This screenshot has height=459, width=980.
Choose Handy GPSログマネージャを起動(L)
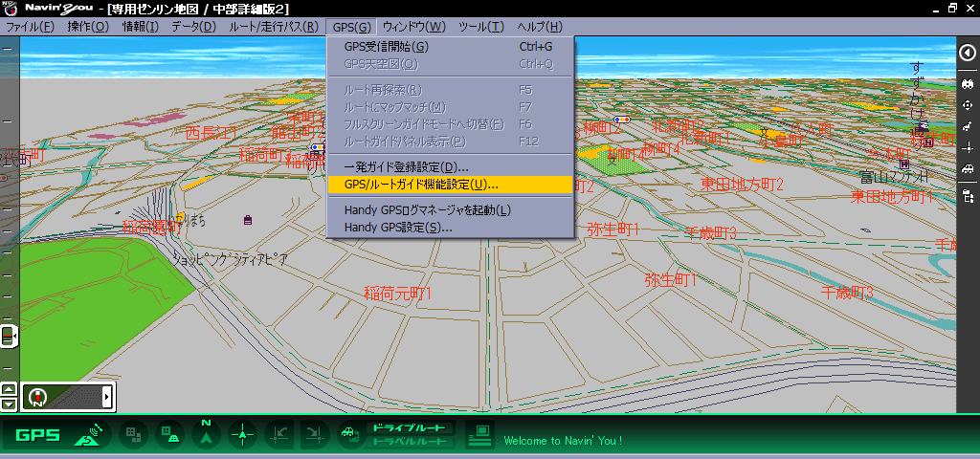[x=450, y=210]
